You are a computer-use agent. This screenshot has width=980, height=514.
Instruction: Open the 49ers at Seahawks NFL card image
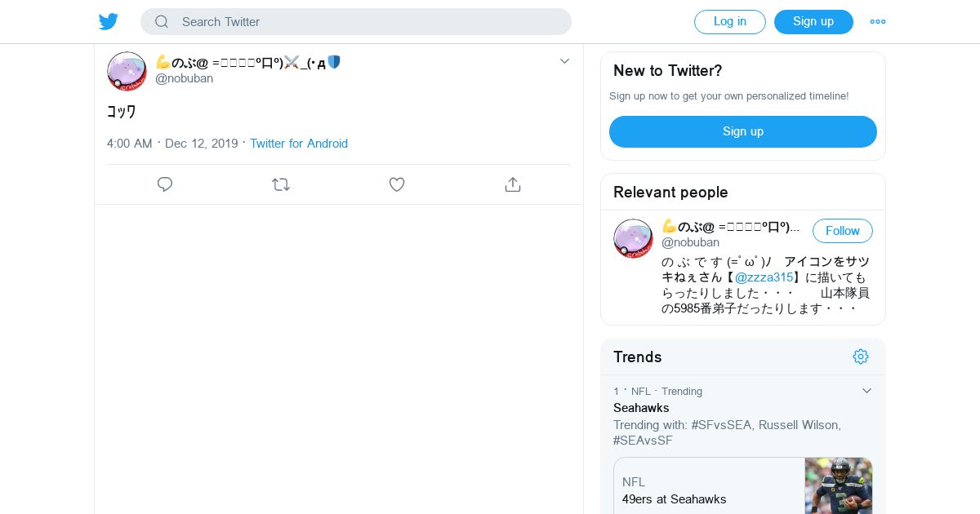pos(839,485)
